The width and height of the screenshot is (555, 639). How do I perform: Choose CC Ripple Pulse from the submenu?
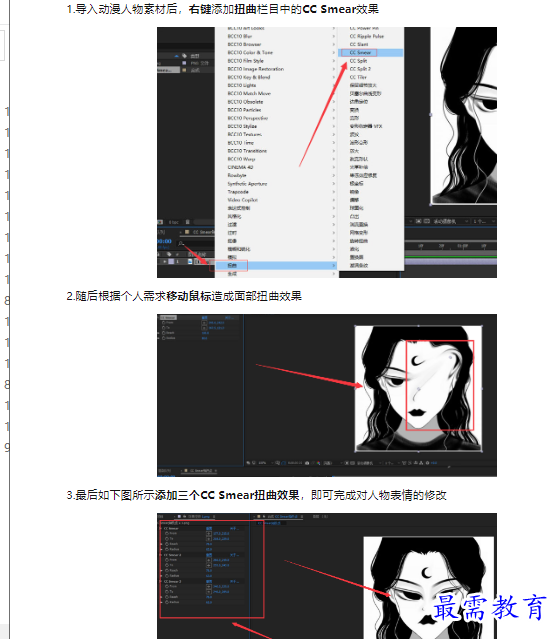pos(367,36)
